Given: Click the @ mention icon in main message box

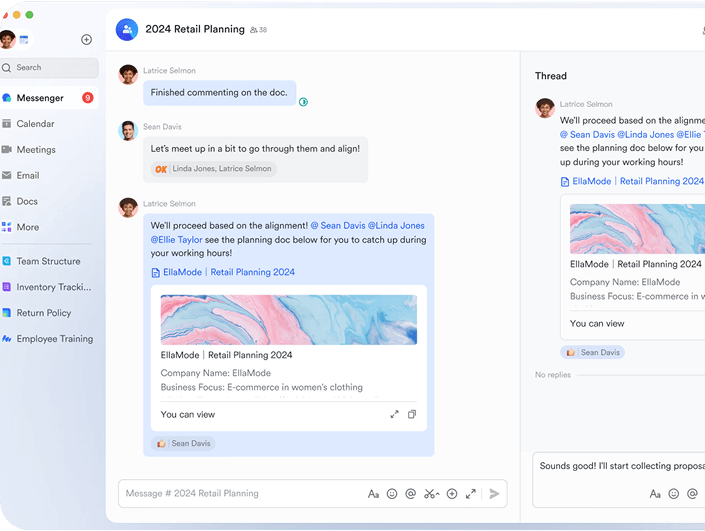Looking at the screenshot, I should coord(411,493).
